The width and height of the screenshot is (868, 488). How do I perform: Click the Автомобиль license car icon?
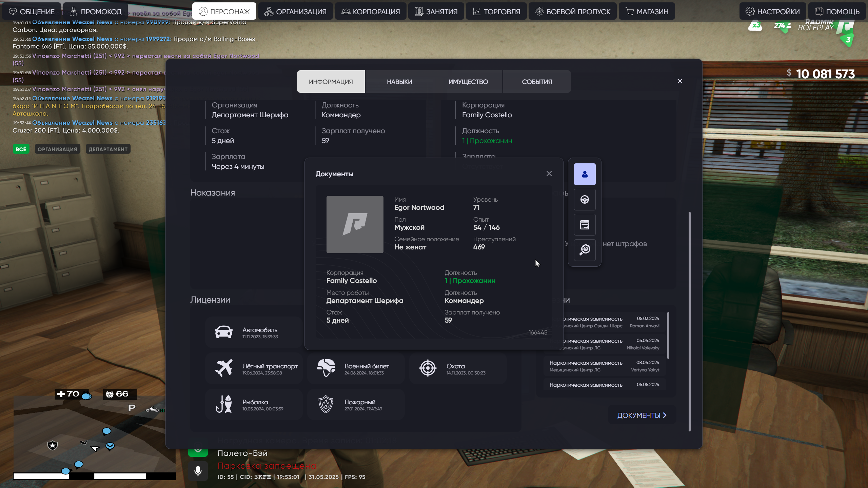(224, 332)
